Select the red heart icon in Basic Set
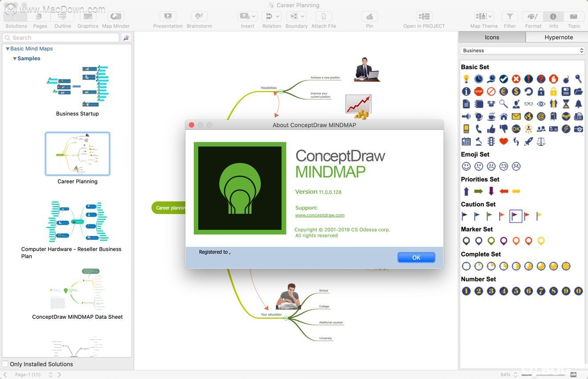 coord(504,141)
